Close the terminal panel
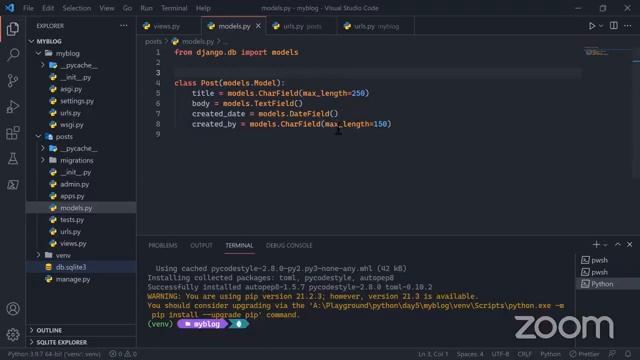 [629, 244]
